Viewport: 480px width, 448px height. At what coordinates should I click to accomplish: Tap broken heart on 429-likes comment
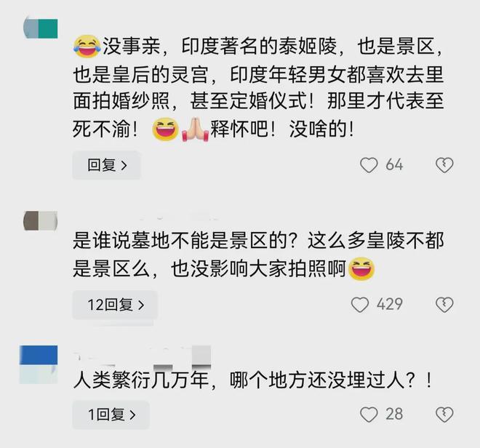pos(444,305)
